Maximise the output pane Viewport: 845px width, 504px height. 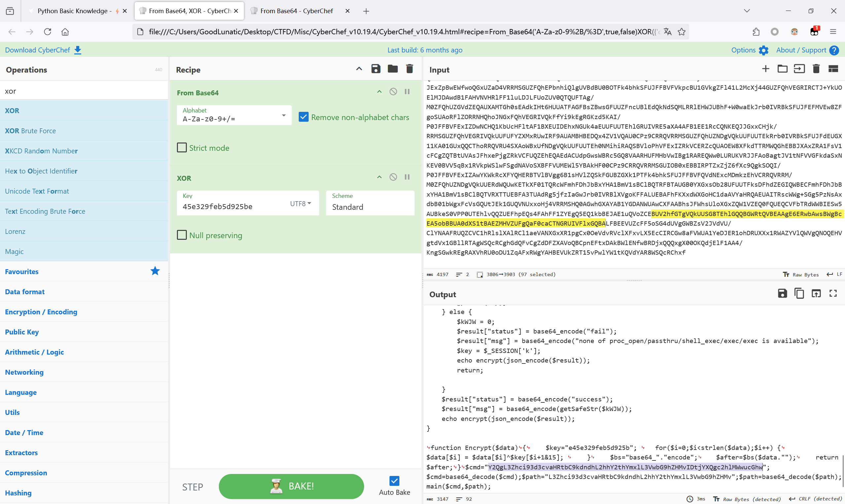pyautogui.click(x=833, y=294)
